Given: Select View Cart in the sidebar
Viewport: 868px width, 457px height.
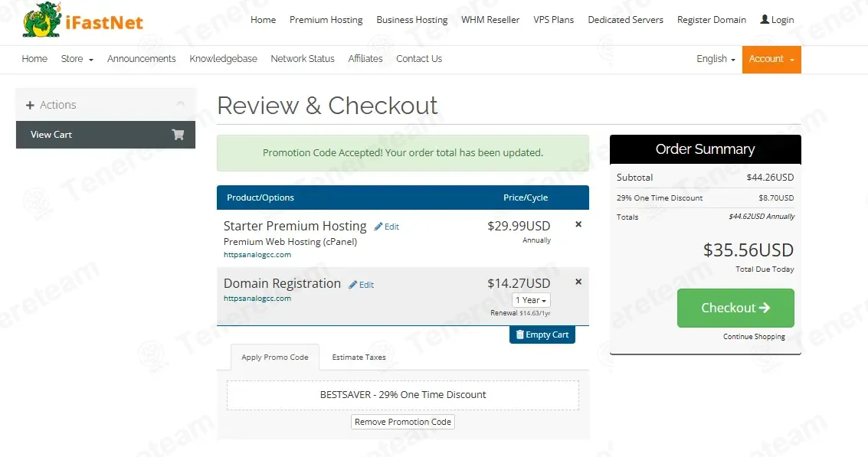Looking at the screenshot, I should (x=106, y=135).
